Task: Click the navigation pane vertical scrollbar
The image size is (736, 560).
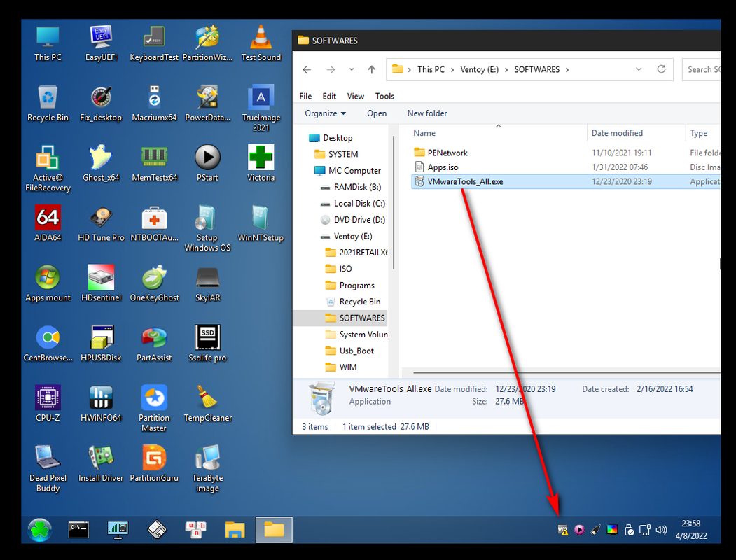Action: 394,202
